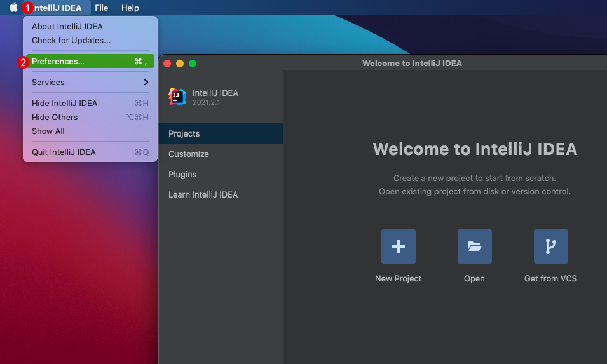
Task: Click the red close window button
Action: coord(167,64)
